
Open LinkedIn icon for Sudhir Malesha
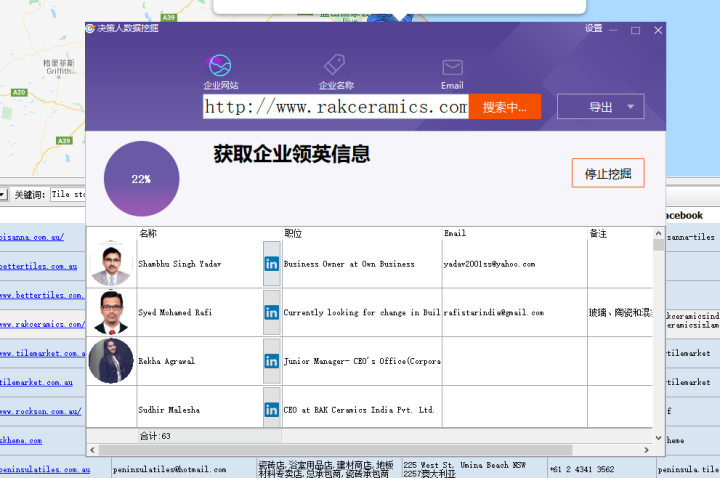tap(271, 410)
